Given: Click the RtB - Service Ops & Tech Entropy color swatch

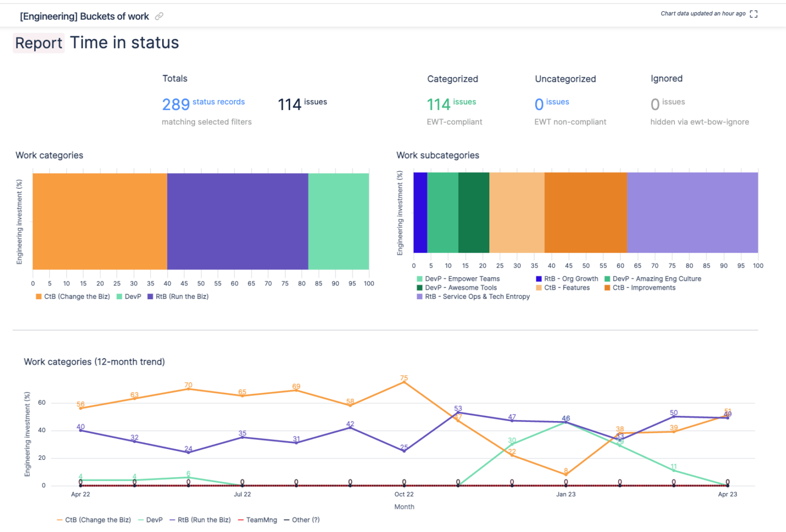Looking at the screenshot, I should [419, 297].
